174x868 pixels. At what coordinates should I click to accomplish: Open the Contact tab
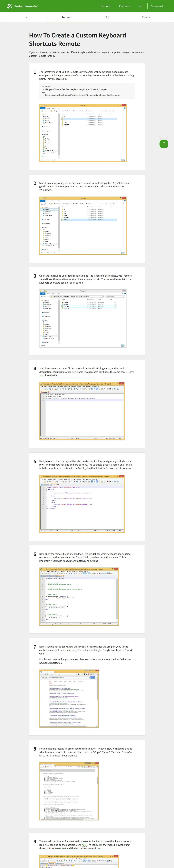(x=147, y=17)
